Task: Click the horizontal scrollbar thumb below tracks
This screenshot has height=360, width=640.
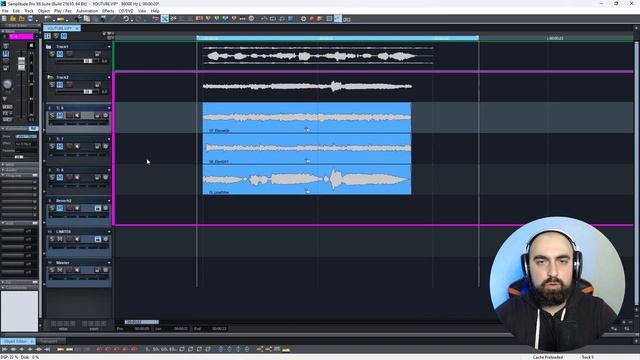Action: click(142, 322)
